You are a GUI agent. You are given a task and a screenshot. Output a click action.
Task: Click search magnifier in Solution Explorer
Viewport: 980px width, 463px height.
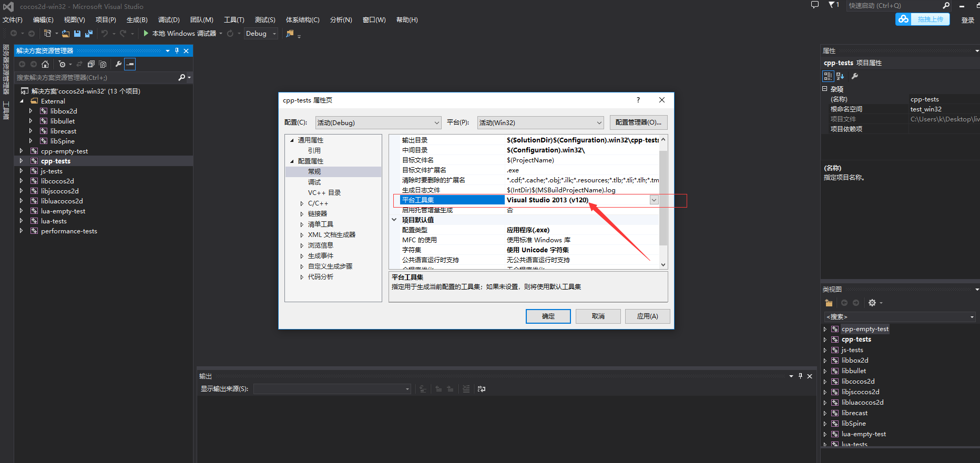coord(182,77)
